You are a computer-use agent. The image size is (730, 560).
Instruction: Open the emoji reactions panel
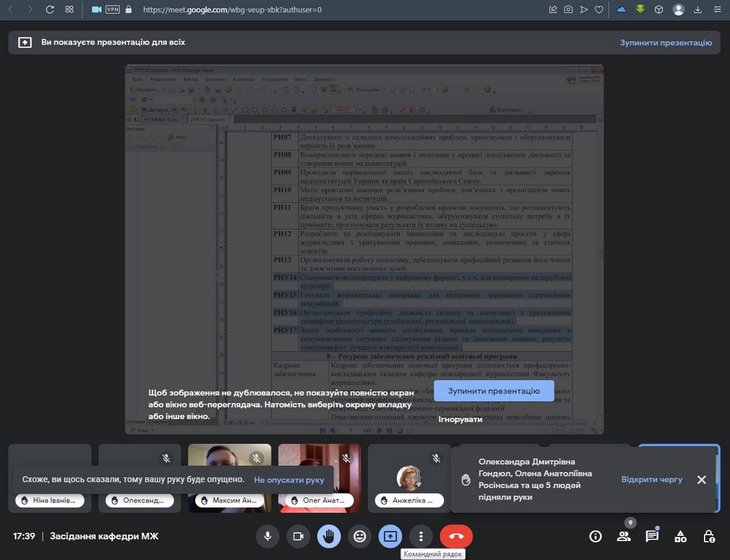tap(360, 537)
